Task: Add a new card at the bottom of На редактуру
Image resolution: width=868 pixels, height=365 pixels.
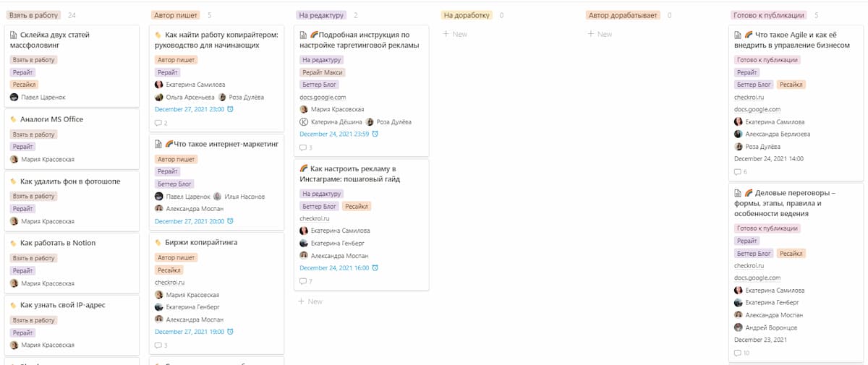Action: pos(310,301)
